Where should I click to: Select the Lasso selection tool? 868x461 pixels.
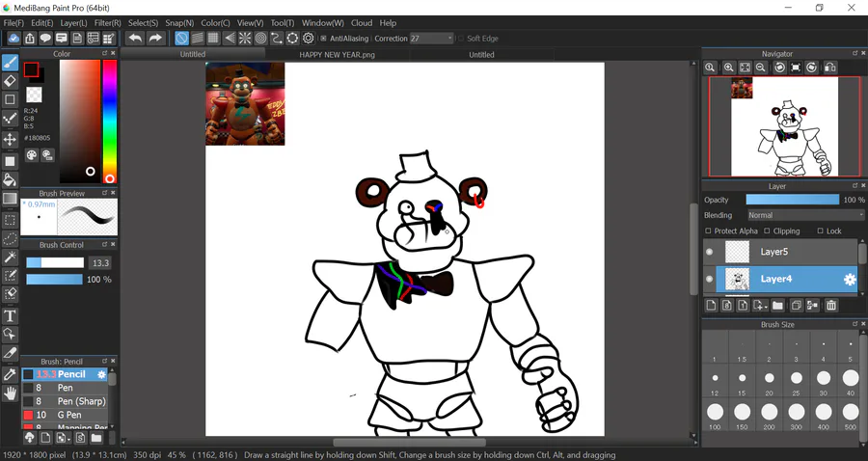click(x=10, y=238)
